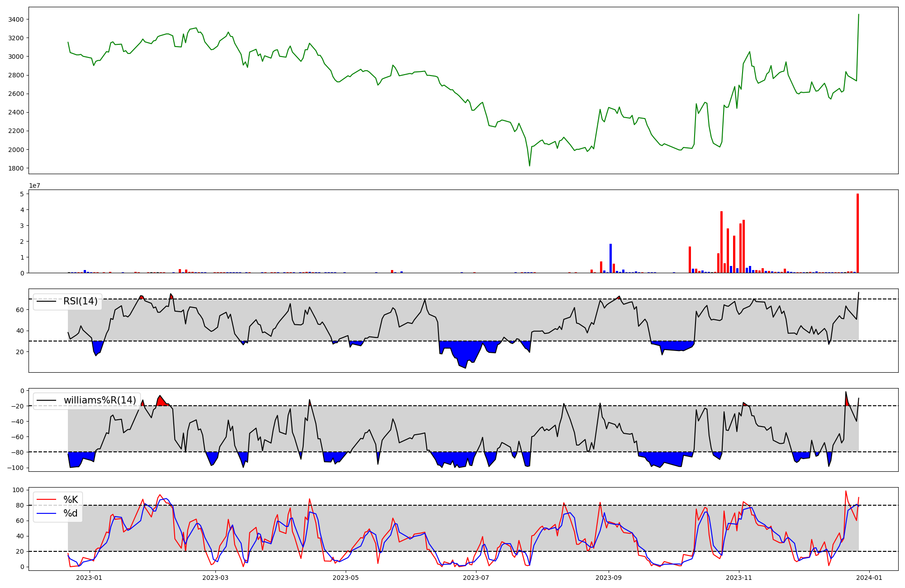Click the williams%R(14) legend entry
Viewport: 905px width, 588px height.
(x=100, y=400)
